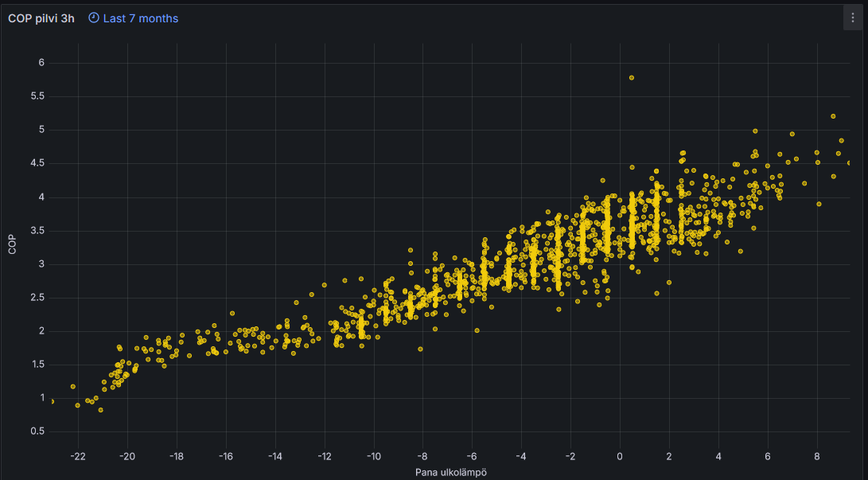Click the clock icon beside Last 7 months
Image resolution: width=868 pixels, height=480 pixels.
pos(93,18)
